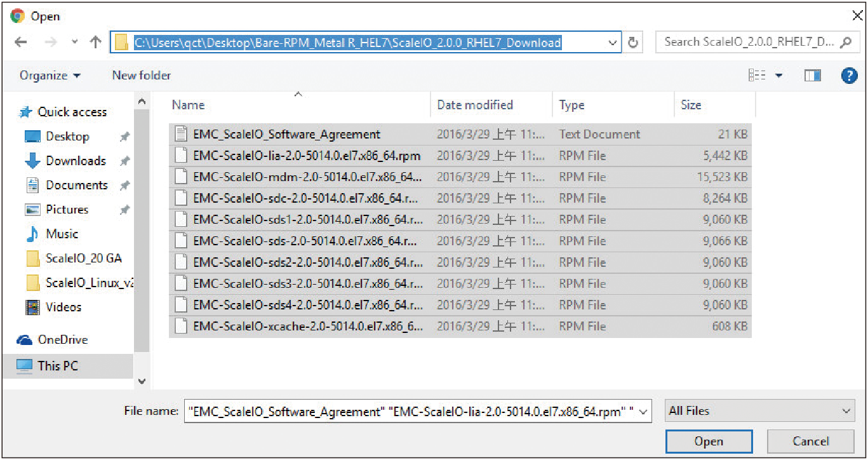The height and width of the screenshot is (460, 868).
Task: Open the view options dropdown arrow
Action: coord(778,76)
